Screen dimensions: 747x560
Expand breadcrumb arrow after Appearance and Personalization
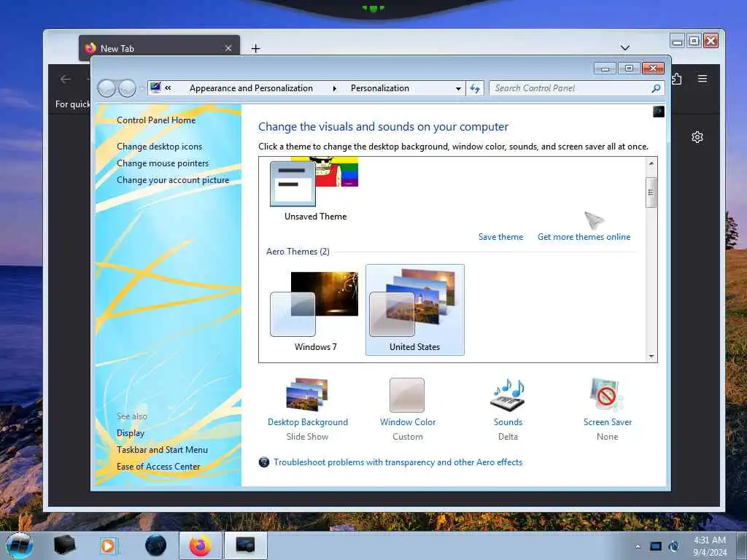[334, 88]
